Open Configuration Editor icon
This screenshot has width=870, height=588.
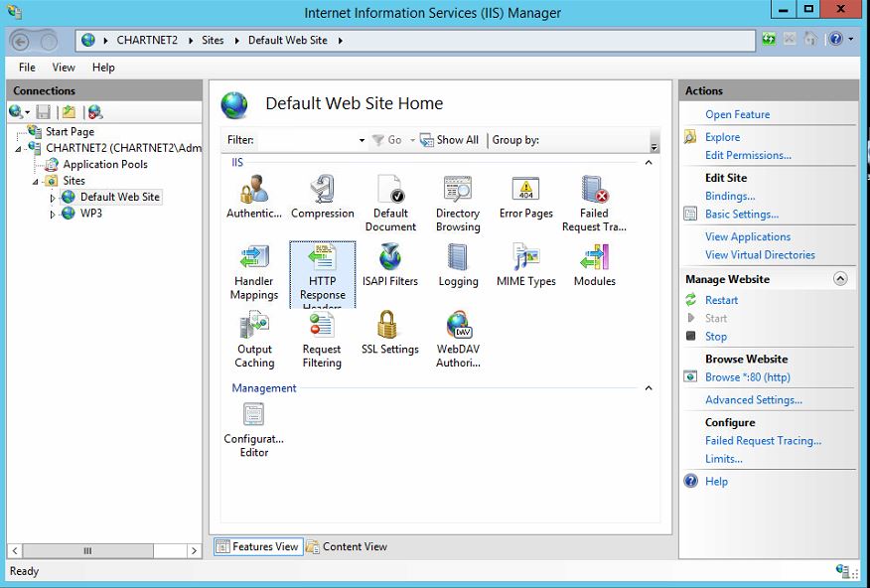(x=254, y=430)
